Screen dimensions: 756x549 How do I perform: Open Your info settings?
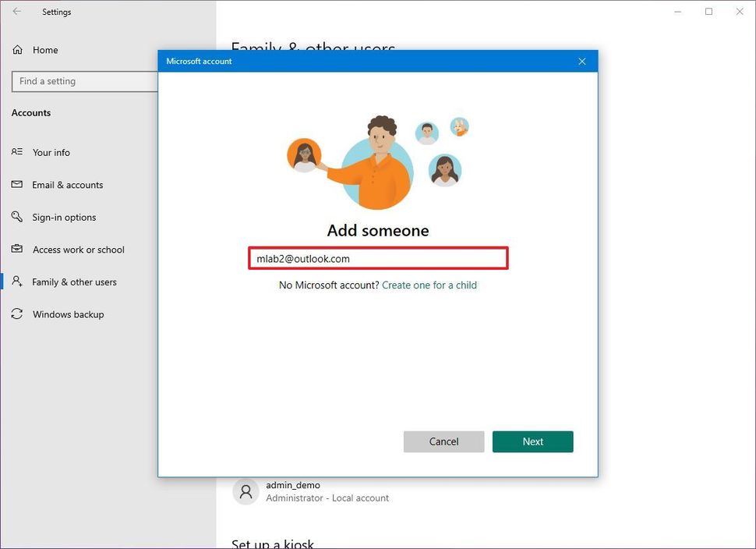tap(51, 152)
